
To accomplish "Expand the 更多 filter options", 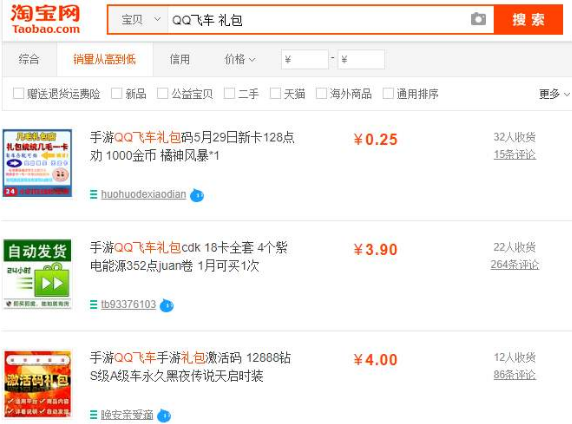I will (554, 94).
